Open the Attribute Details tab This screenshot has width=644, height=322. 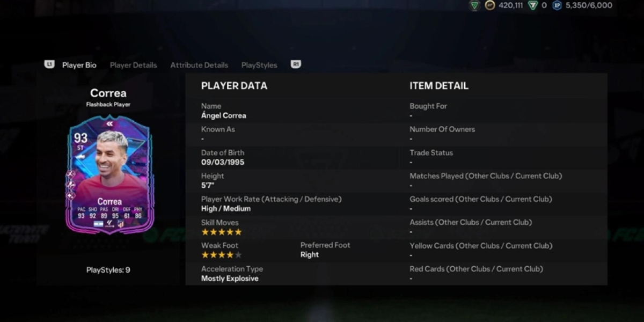coord(199,65)
